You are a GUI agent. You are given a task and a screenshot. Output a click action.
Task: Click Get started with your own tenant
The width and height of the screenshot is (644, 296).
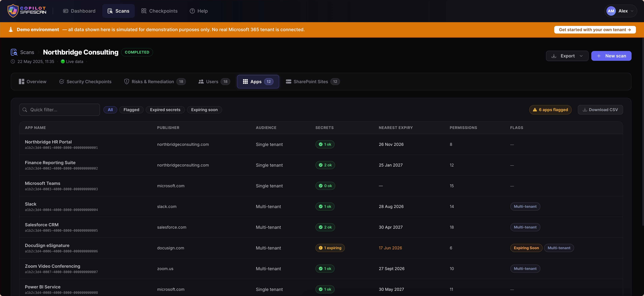pyautogui.click(x=595, y=30)
